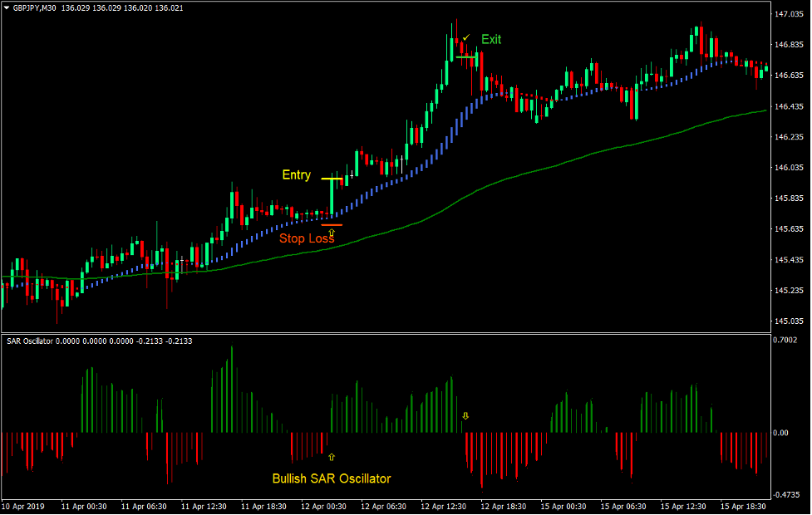Click the Exit annotation text
Viewport: 812px width, 515px height.
(492, 39)
